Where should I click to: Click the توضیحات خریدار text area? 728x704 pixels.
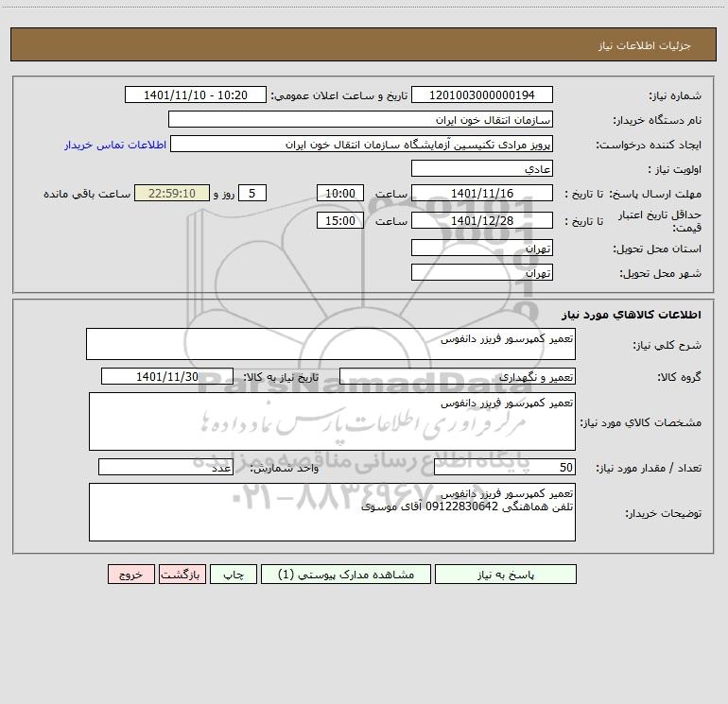(x=332, y=512)
